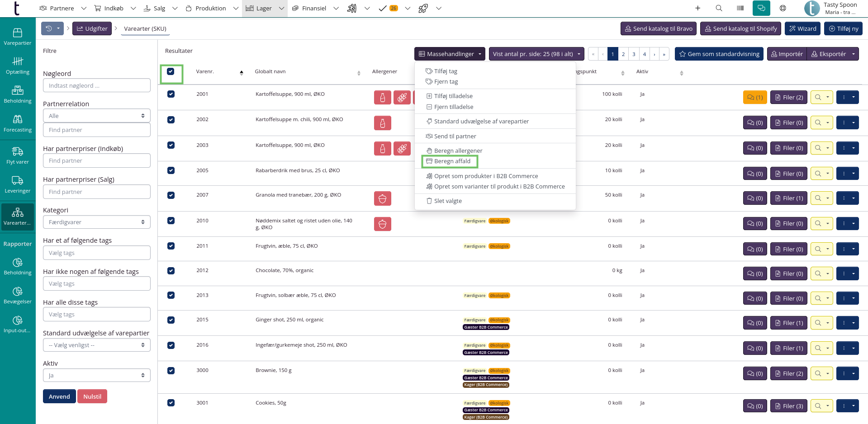Choose Slet valgte in the menu
Viewport: 868px width, 424px height.
[447, 201]
